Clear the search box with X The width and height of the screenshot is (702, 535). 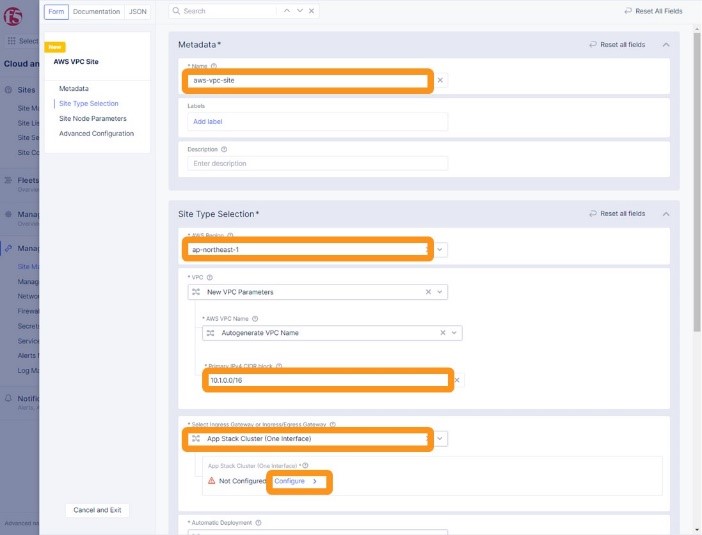[312, 11]
